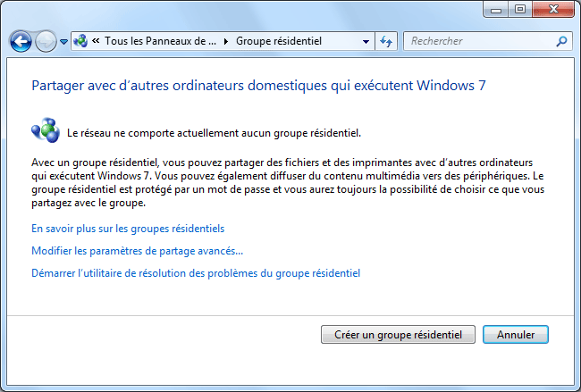Click the Annuler button

coord(516,335)
